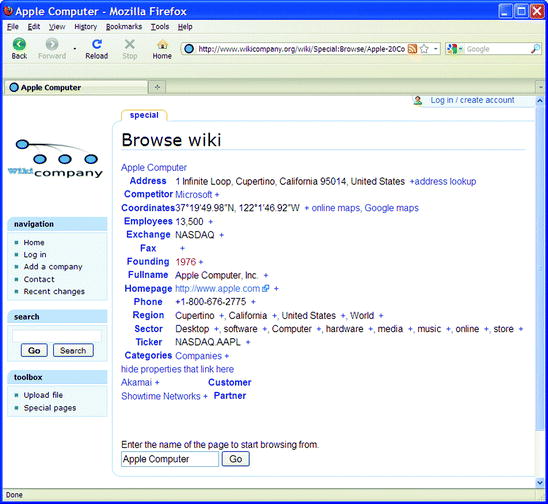Screen dimensions: 548x504
Task: Click the external link icon after apple.com
Action: tap(266, 288)
